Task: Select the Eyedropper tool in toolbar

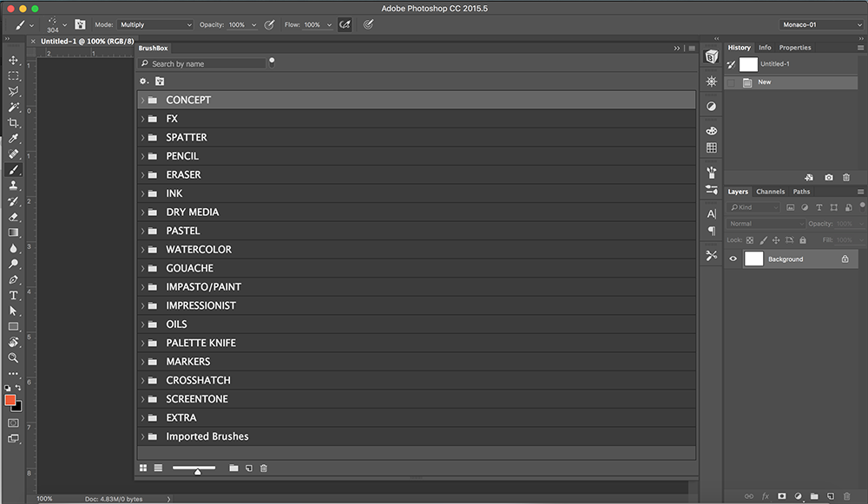Action: pyautogui.click(x=13, y=138)
